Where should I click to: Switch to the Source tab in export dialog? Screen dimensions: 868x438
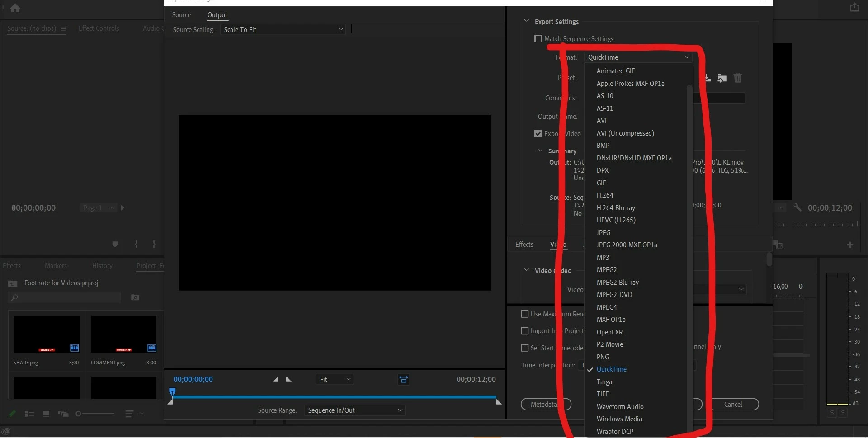(181, 15)
